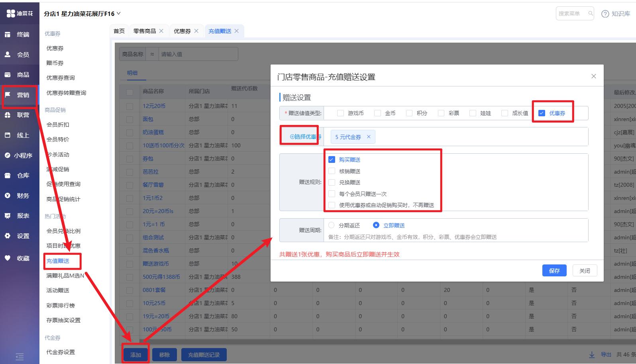Viewport: 636px width, 364px height.
Task: Check the 娃娃 checkbox
Action: (x=473, y=113)
